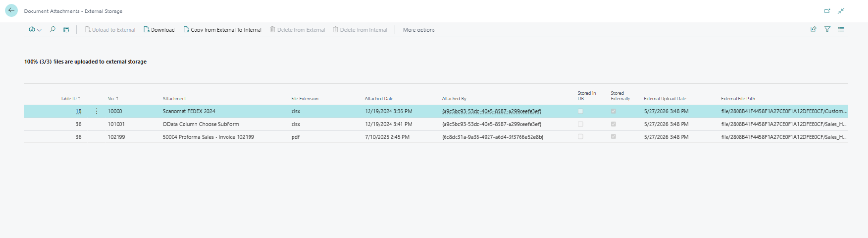Select the OData Column Choose SubForm row

pyautogui.click(x=435, y=124)
